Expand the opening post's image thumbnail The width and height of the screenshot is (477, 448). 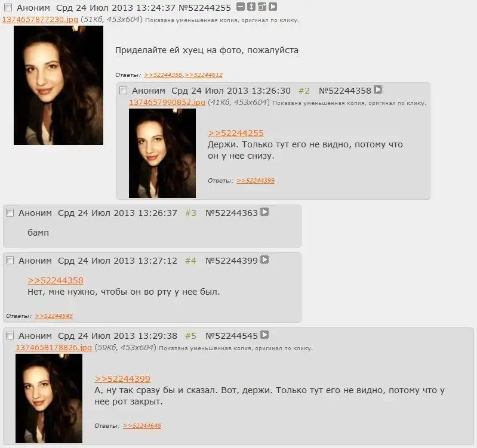click(59, 85)
